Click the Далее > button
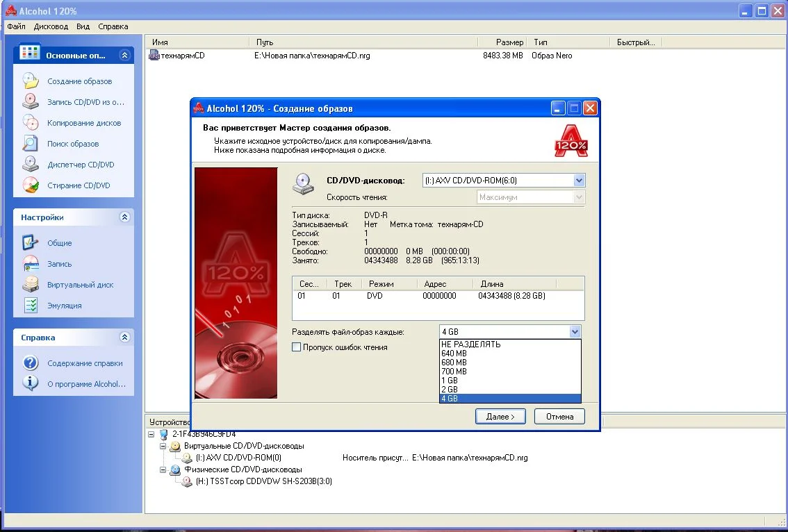Viewport: 788px width, 532px height. (500, 417)
